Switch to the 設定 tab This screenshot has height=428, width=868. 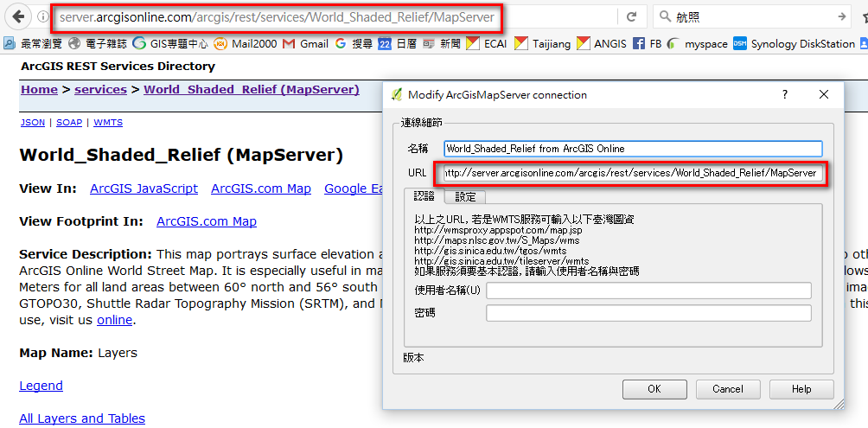pos(464,196)
